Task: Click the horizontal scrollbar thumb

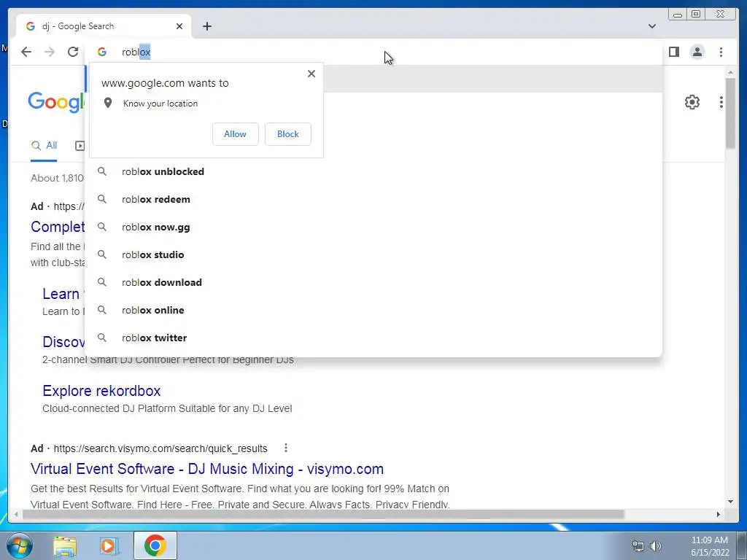Action: [323, 514]
